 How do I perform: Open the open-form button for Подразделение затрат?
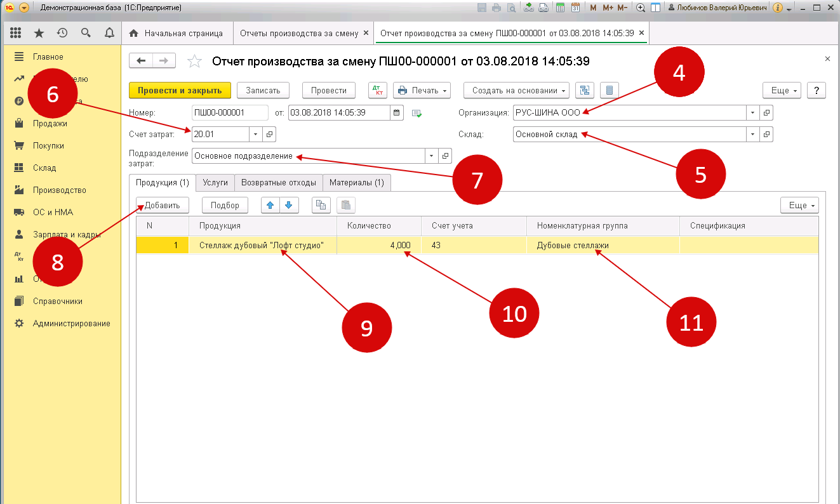coord(445,156)
